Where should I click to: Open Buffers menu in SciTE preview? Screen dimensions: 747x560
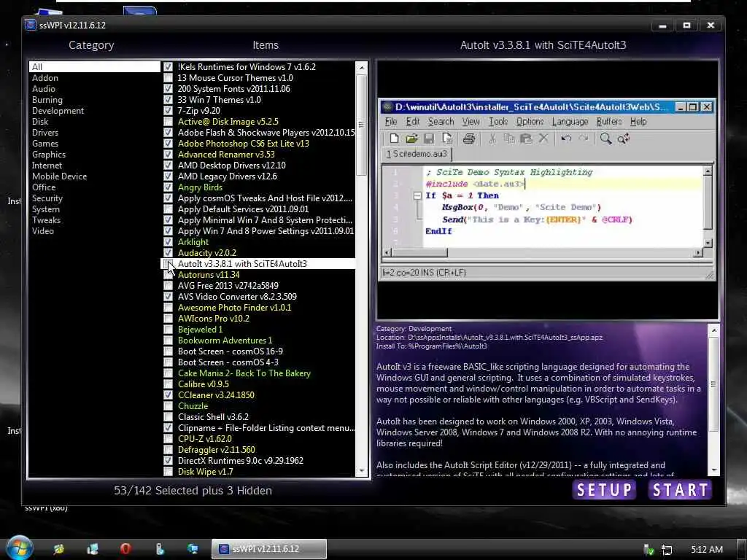[x=609, y=122]
